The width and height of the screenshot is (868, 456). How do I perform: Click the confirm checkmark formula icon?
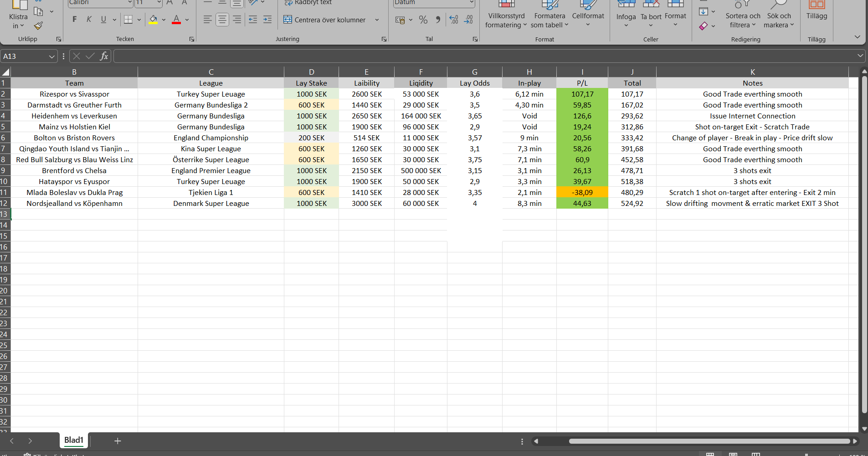pos(90,56)
